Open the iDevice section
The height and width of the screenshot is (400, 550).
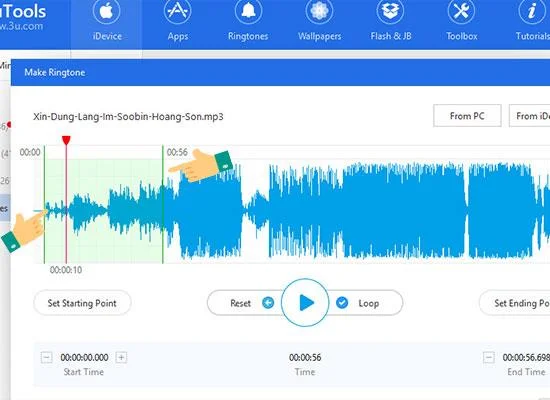click(x=107, y=22)
